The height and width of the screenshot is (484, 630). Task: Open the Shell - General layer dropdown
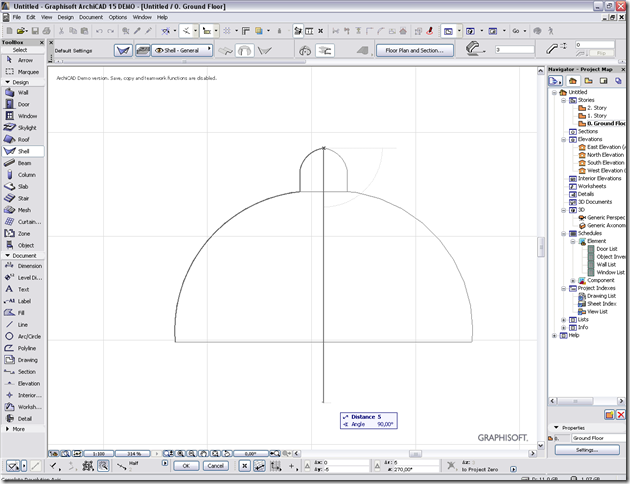pyautogui.click(x=182, y=50)
